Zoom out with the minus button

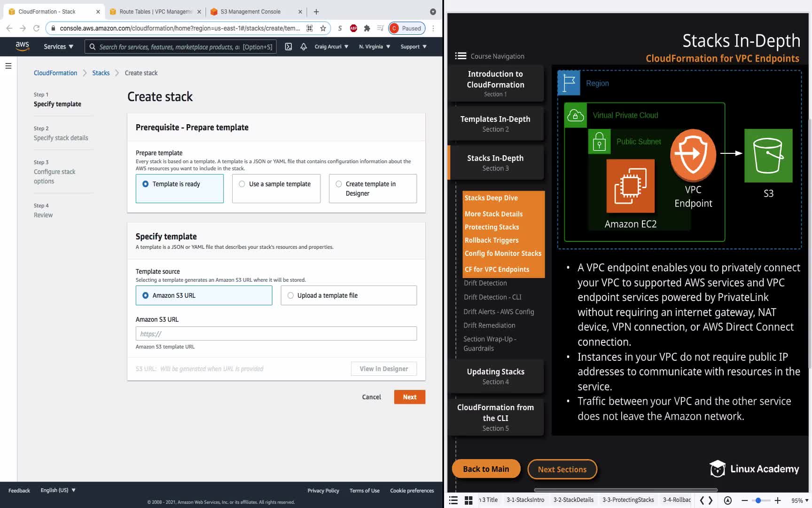[x=744, y=500]
